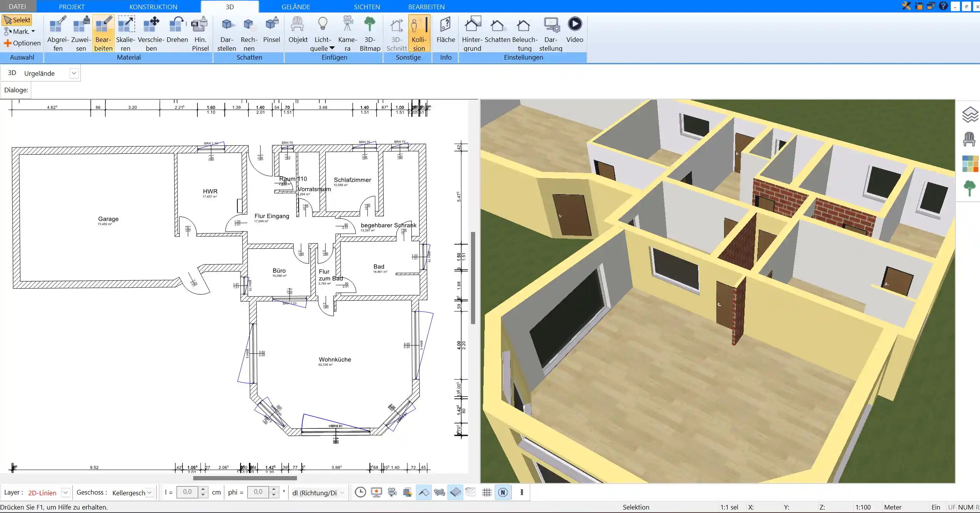Toggle the grid display button
The image size is (980, 513).
pyautogui.click(x=487, y=492)
